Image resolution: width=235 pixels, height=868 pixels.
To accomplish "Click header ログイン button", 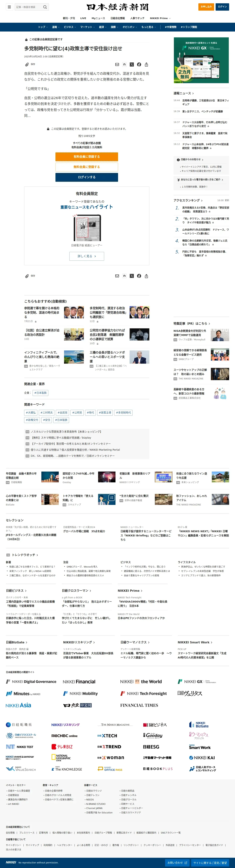I will click(222, 7).
